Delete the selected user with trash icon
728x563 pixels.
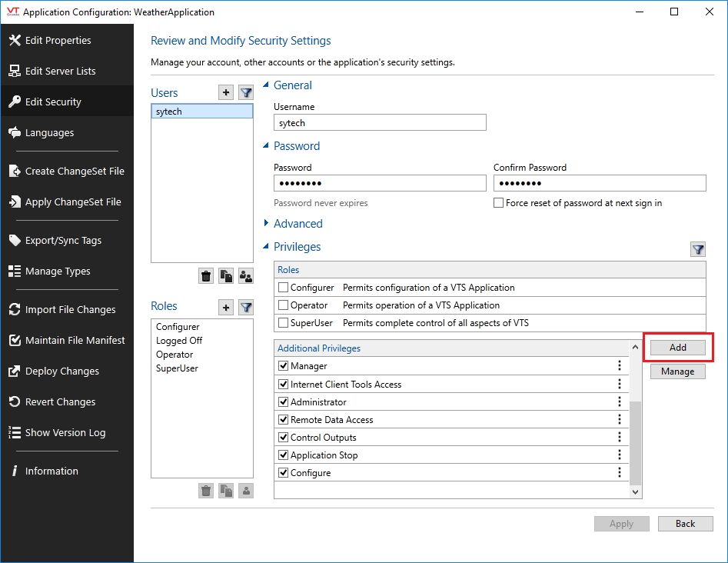[206, 276]
